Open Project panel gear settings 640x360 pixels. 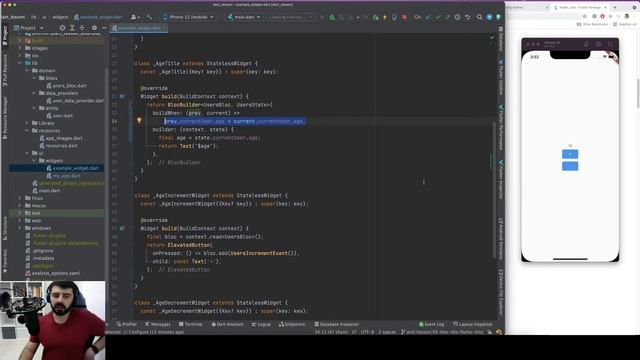[x=94, y=28]
